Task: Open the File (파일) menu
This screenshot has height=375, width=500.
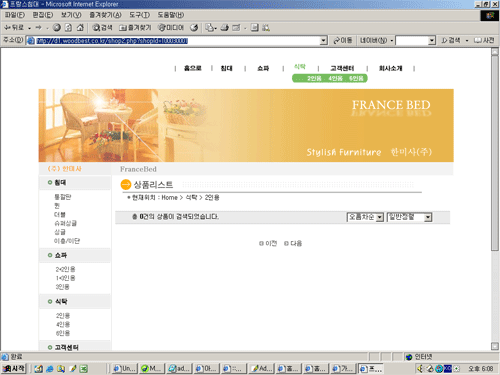Action: 14,15
